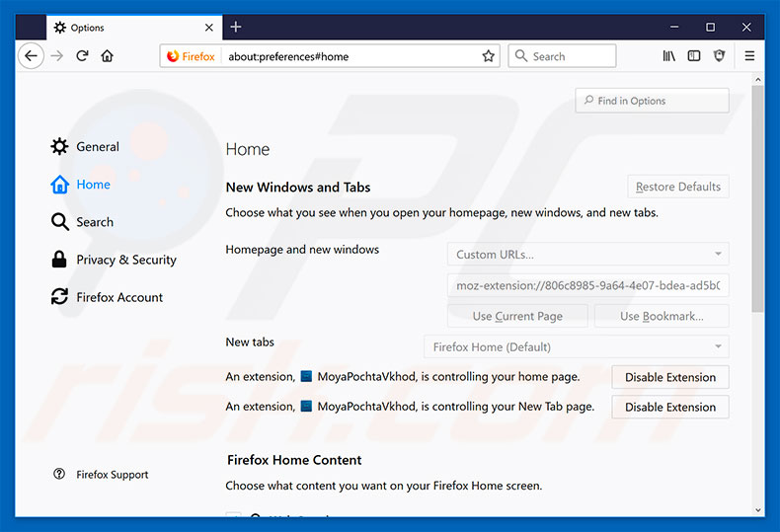The image size is (780, 532).
Task: Open the Library icon in toolbar
Action: [x=669, y=56]
